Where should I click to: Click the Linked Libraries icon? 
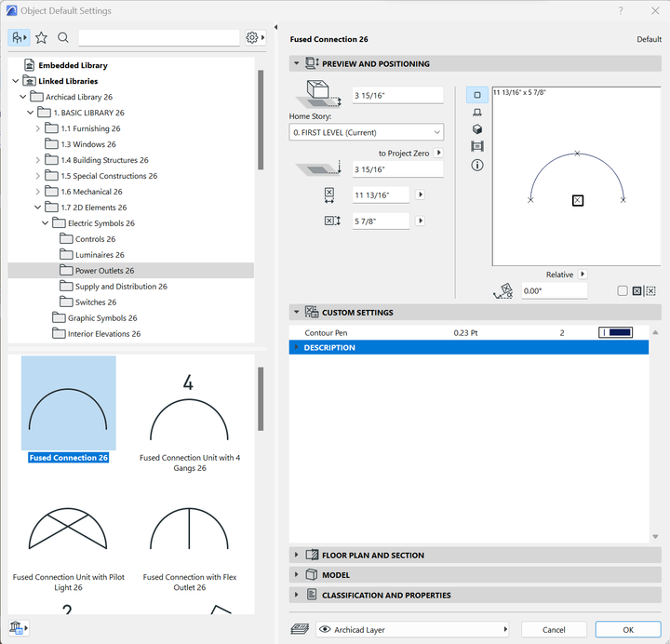(29, 81)
